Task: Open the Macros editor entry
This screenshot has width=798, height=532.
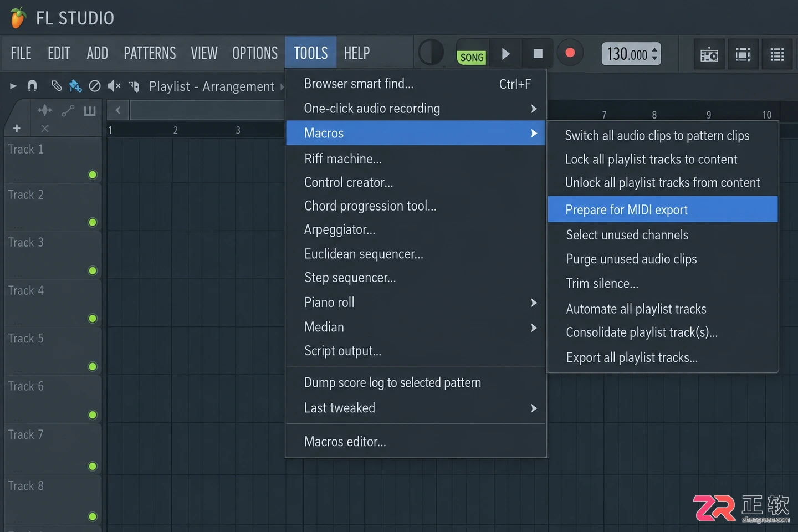Action: [416, 442]
